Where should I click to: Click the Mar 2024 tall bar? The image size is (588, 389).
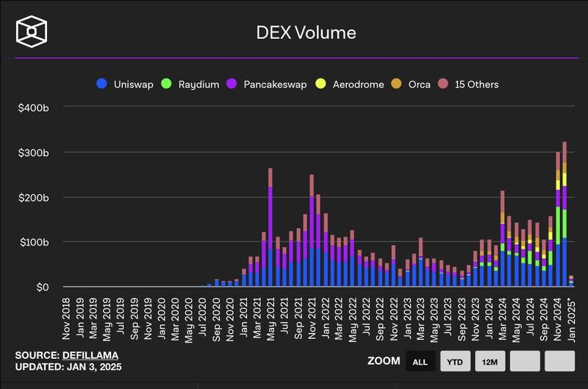click(x=503, y=238)
